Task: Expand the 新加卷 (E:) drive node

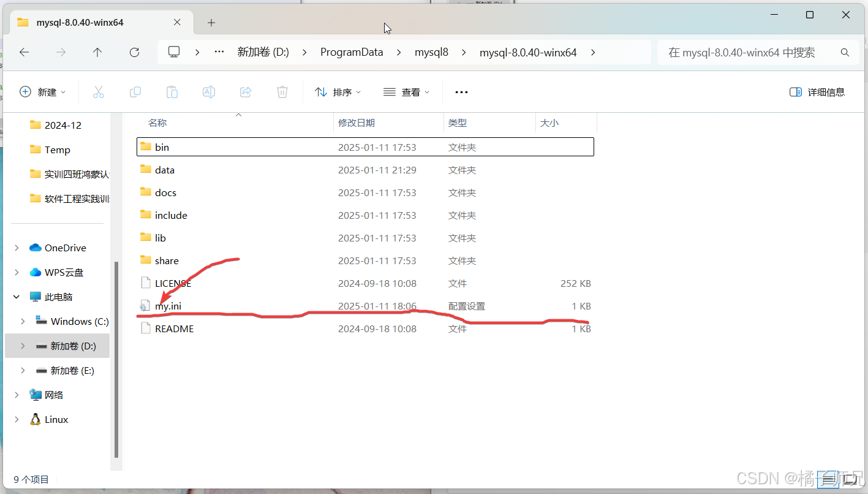Action: coord(23,370)
